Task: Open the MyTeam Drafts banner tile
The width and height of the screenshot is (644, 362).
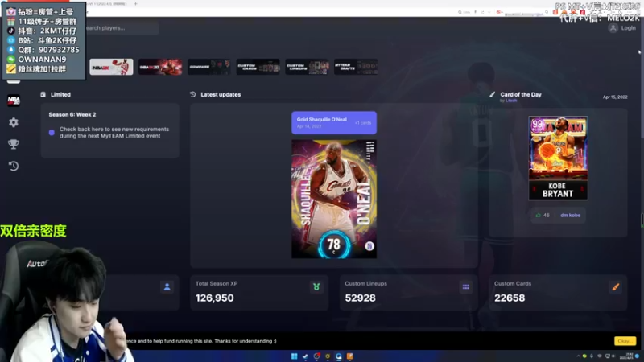Action: 356,67
